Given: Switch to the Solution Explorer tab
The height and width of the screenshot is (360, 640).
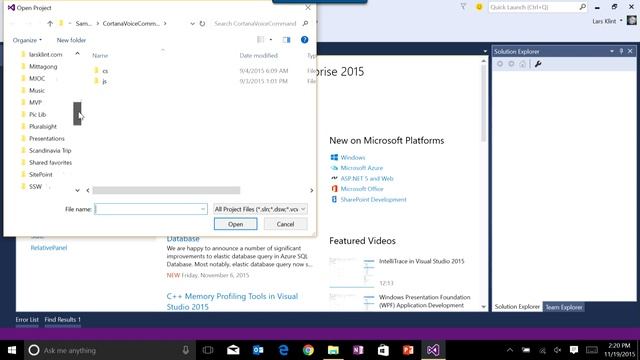Looking at the screenshot, I should pyautogui.click(x=517, y=307).
